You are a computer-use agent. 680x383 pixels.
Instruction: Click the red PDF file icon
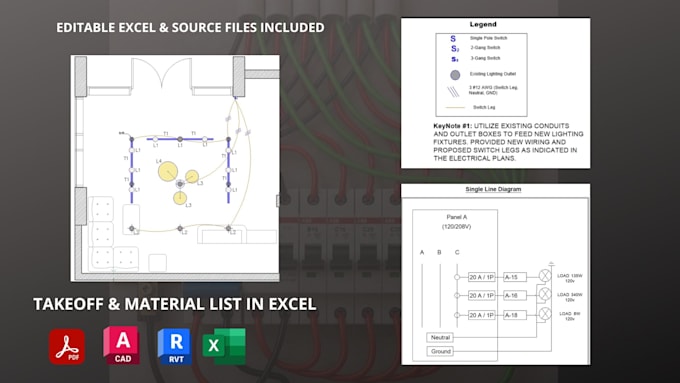tap(67, 347)
